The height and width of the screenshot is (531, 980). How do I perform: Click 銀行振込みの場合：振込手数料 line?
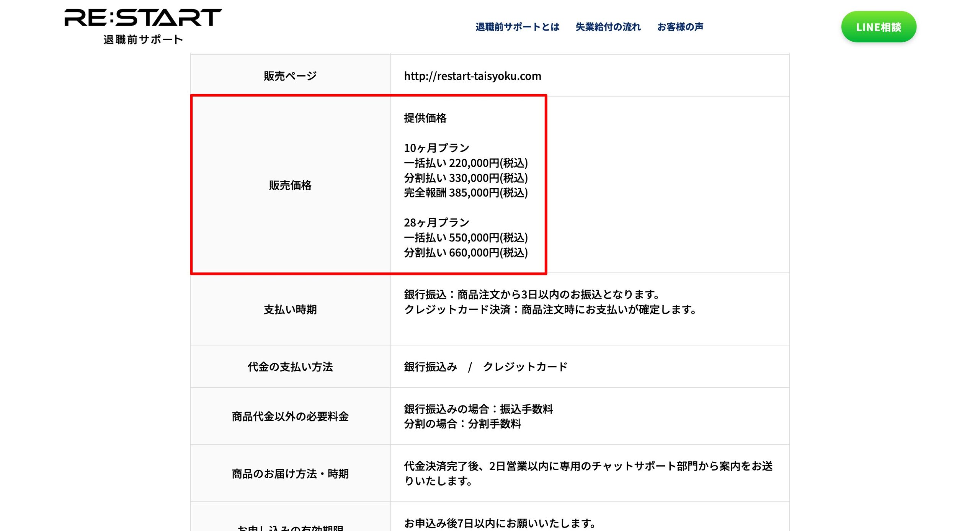(x=479, y=409)
